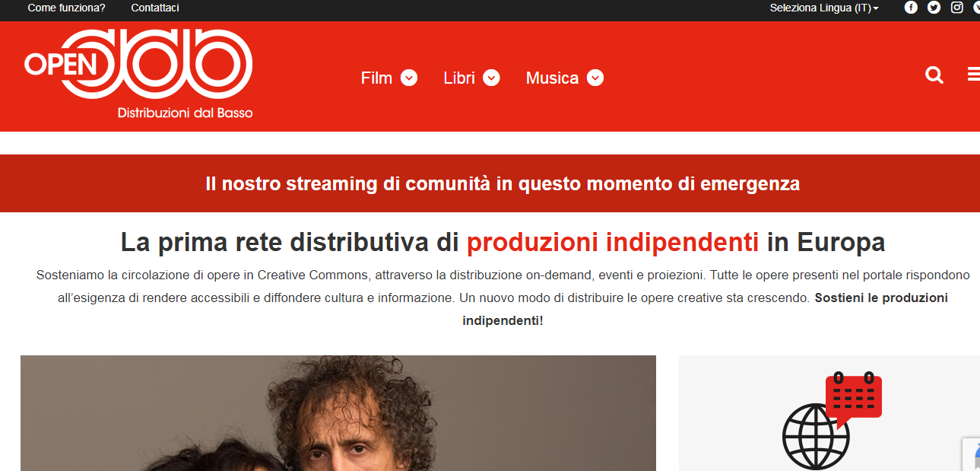The height and width of the screenshot is (471, 980).
Task: Click the partially visible Vimeo icon
Action: click(x=977, y=8)
